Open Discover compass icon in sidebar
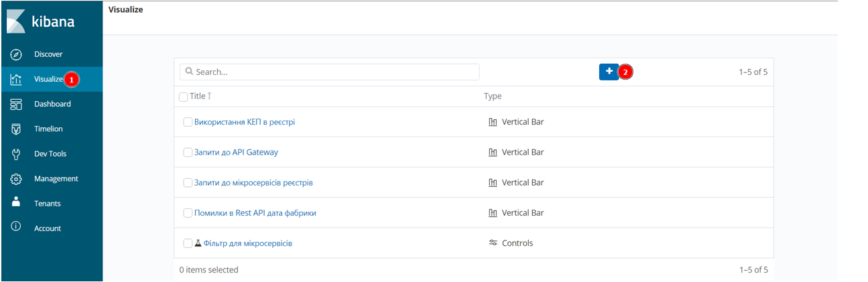 [x=17, y=54]
